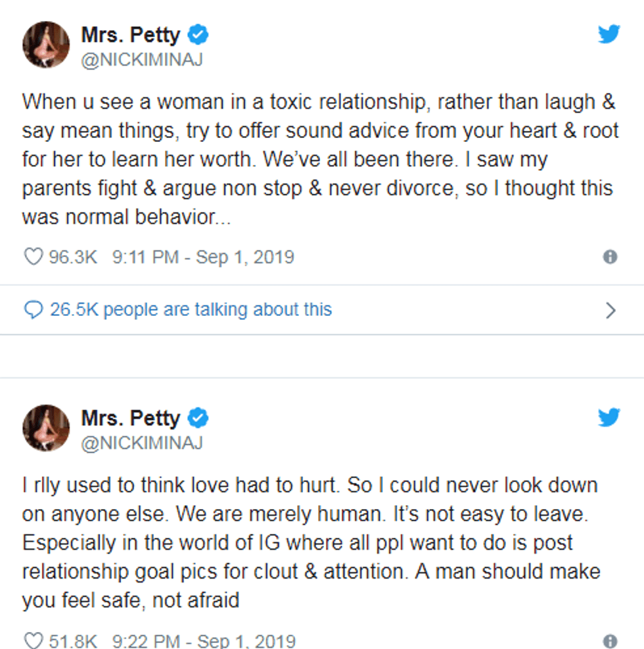Click profile avatar on the first tweet
The height and width of the screenshot is (649, 644).
46,45
